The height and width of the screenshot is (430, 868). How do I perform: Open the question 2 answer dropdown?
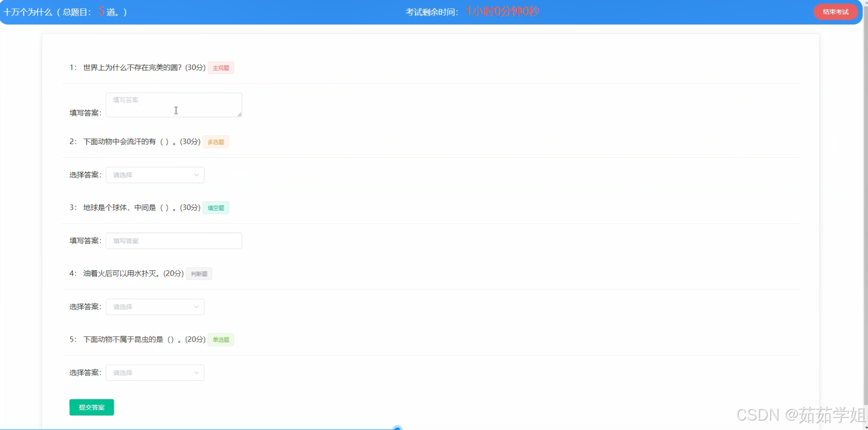pos(155,175)
